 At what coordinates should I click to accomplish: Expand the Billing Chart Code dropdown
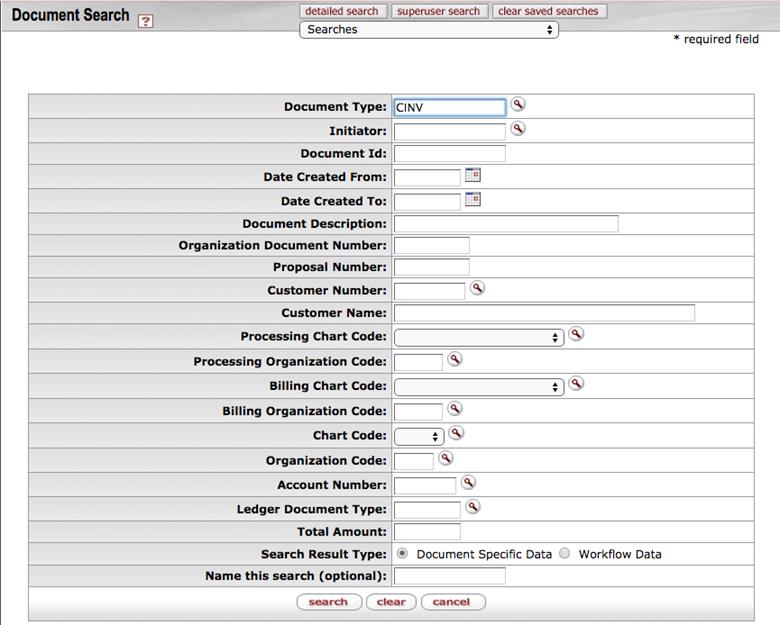(x=479, y=387)
